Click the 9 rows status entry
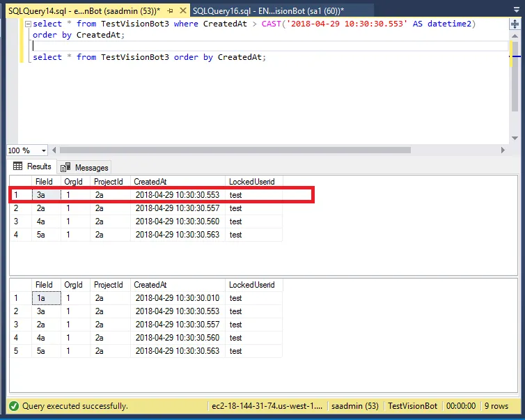525x420 pixels. (x=496, y=406)
